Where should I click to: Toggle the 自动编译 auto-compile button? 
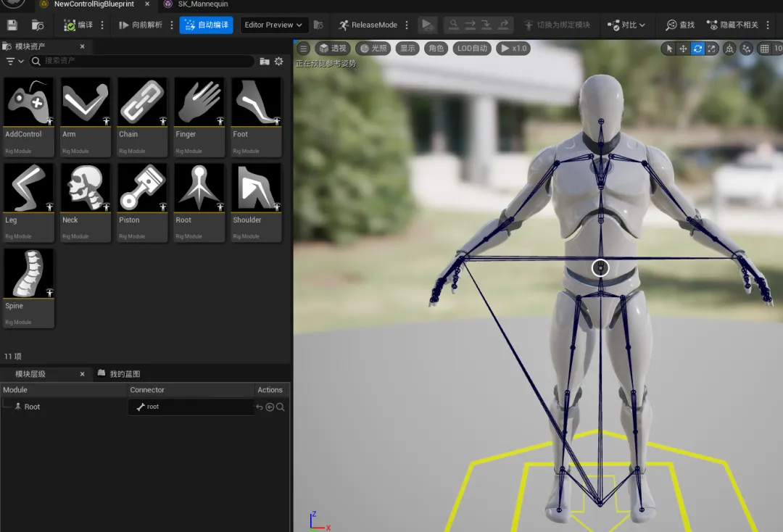coord(207,25)
